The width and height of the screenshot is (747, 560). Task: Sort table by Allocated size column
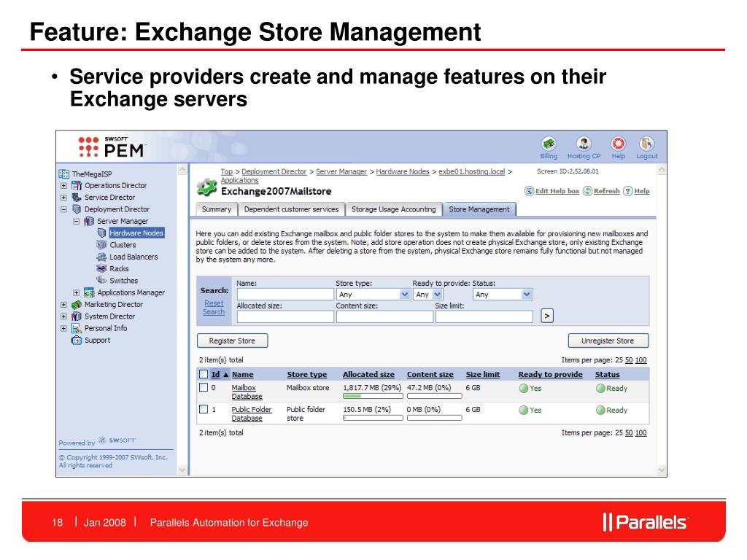pos(368,374)
